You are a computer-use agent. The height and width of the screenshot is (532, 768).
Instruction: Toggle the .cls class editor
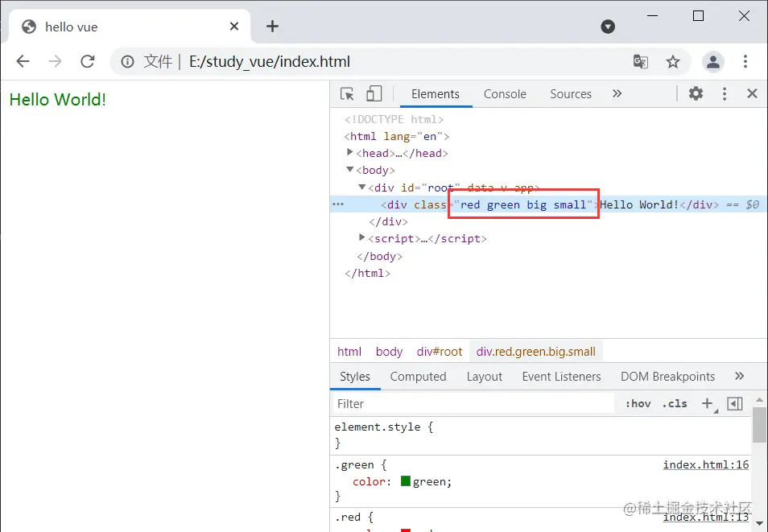coord(675,403)
